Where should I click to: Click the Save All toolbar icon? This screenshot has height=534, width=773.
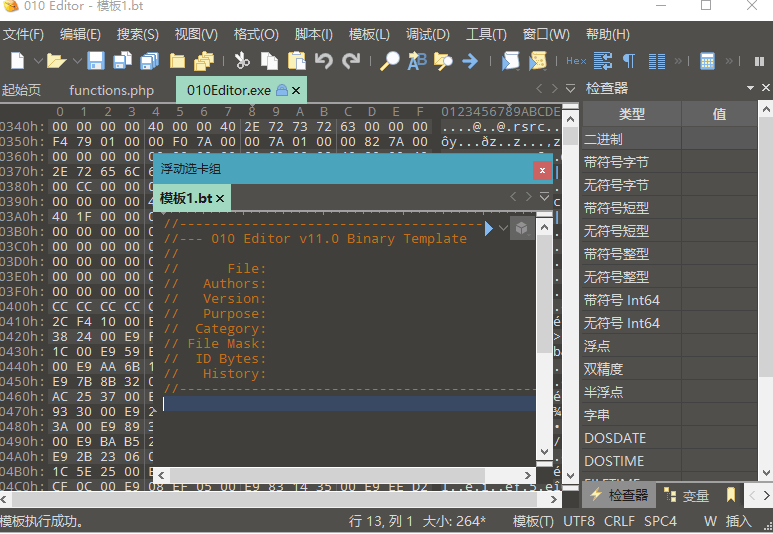click(x=149, y=61)
